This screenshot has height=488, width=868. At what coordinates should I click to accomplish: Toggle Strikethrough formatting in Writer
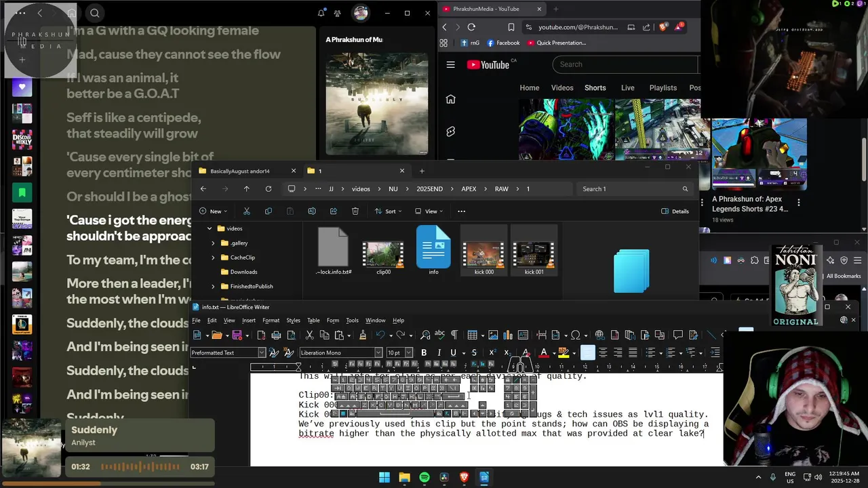(474, 352)
